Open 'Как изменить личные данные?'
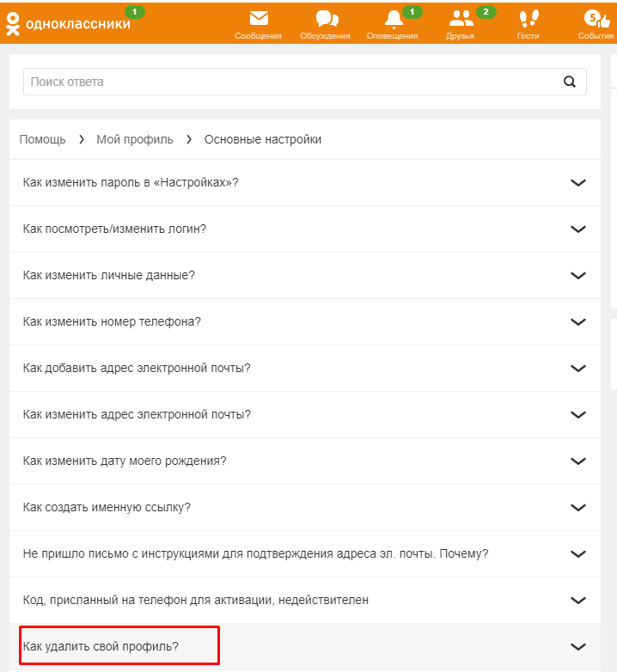This screenshot has height=672, width=617. [109, 275]
